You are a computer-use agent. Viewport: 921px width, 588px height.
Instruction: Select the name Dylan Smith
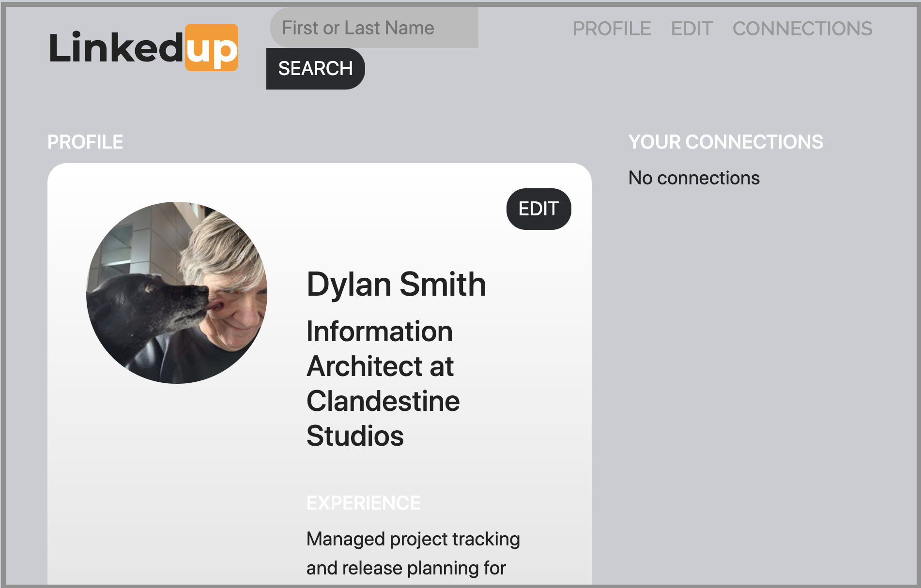[x=396, y=285]
